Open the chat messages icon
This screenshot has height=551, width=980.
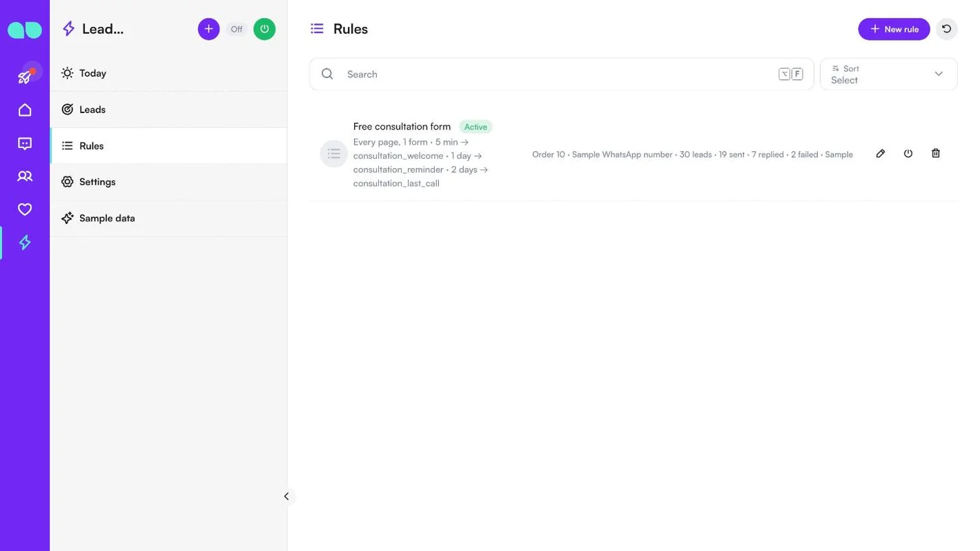pos(25,143)
